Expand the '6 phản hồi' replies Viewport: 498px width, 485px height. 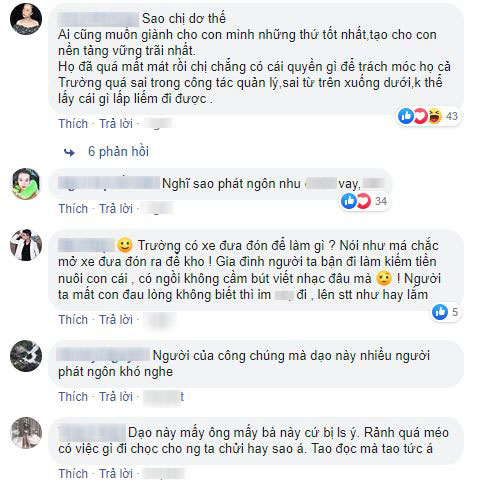pos(118,152)
